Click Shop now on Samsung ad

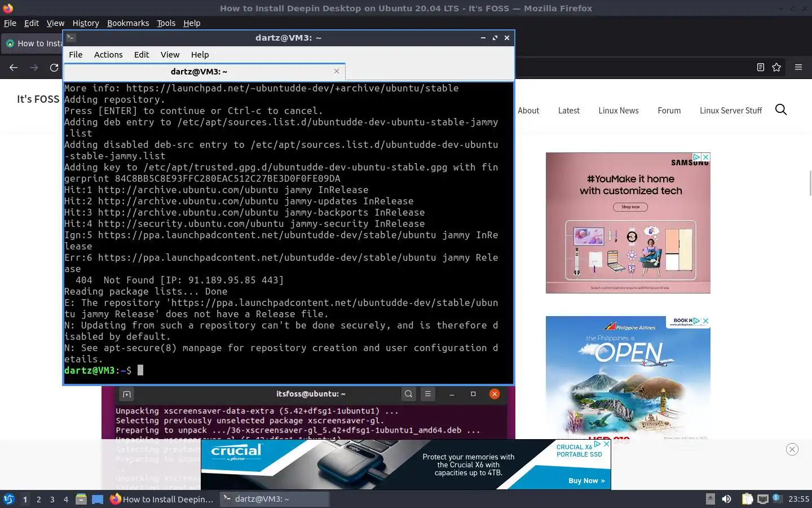point(630,207)
